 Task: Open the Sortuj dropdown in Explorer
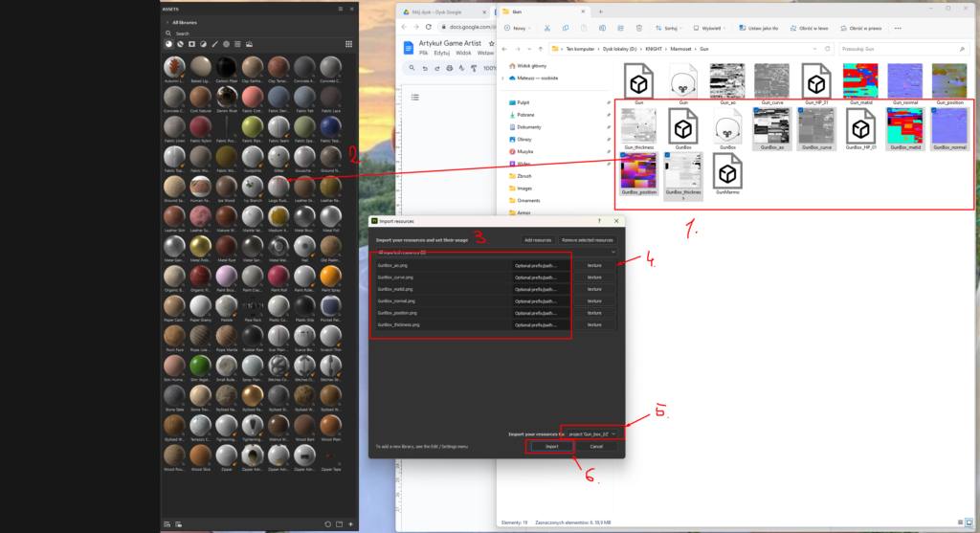pyautogui.click(x=668, y=29)
